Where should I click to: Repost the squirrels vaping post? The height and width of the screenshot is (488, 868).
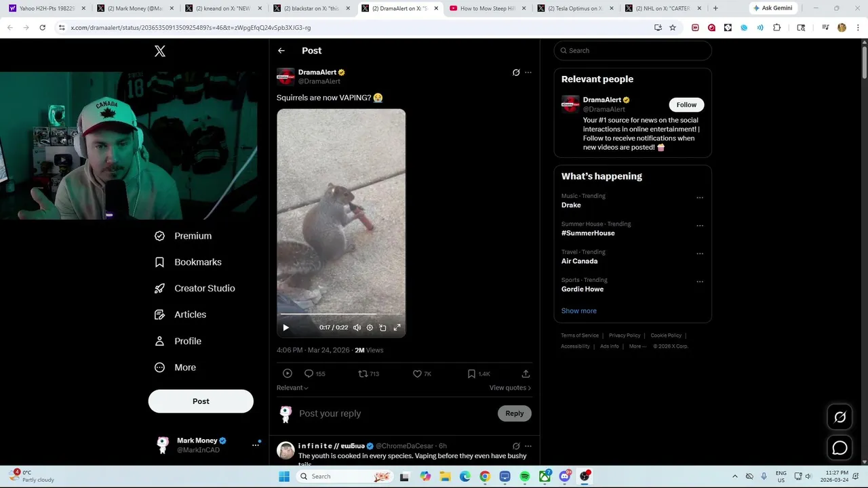pyautogui.click(x=368, y=373)
